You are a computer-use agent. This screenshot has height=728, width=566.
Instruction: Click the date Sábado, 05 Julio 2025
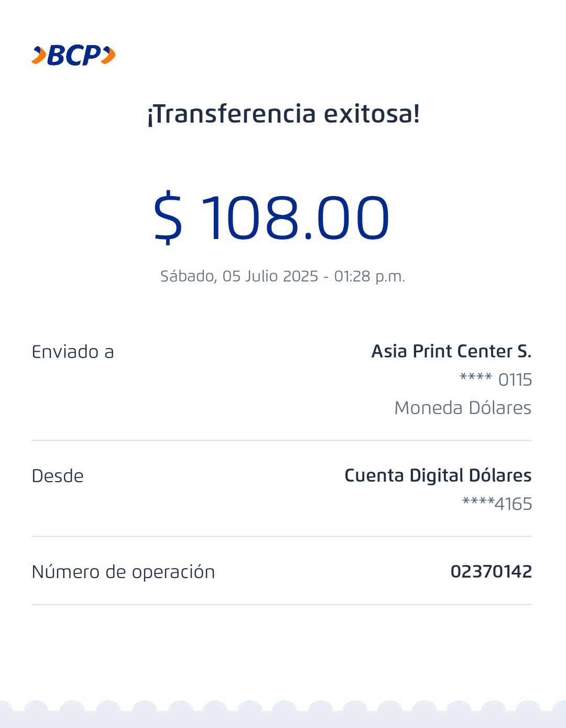(239, 276)
